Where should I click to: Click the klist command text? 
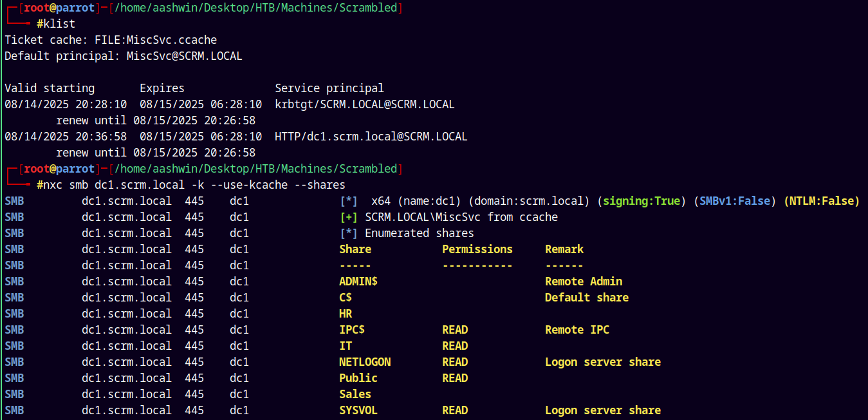(59, 24)
